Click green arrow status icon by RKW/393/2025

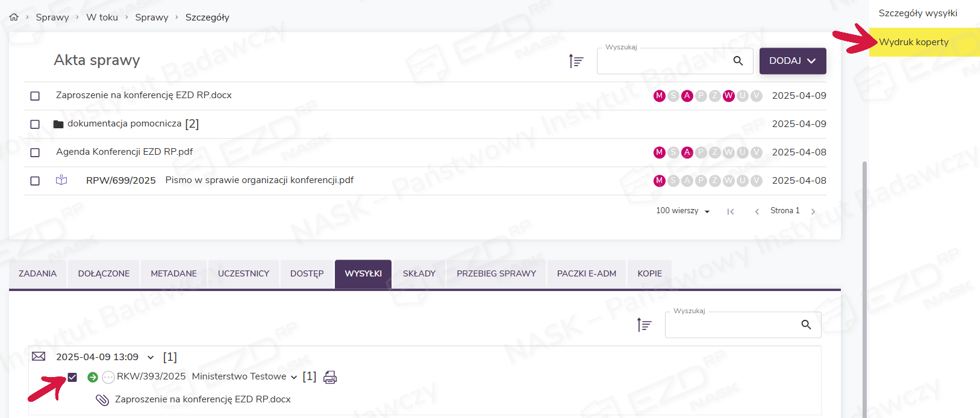click(92, 377)
